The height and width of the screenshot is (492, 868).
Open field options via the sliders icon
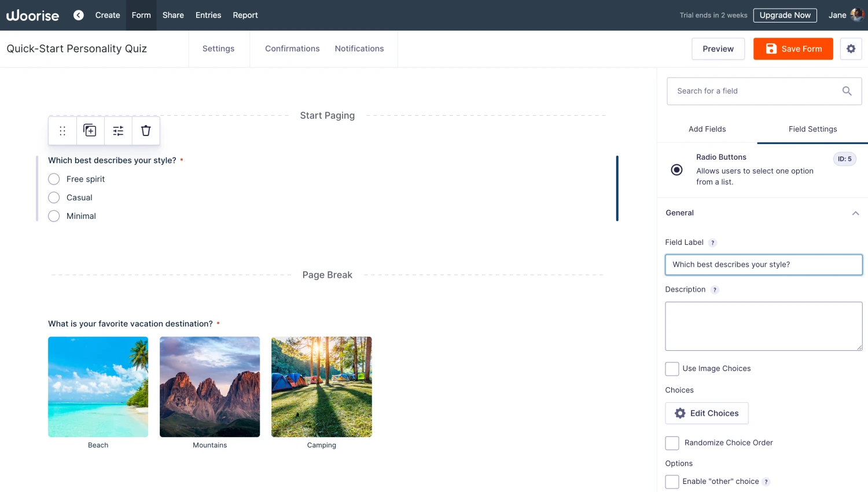(x=117, y=130)
